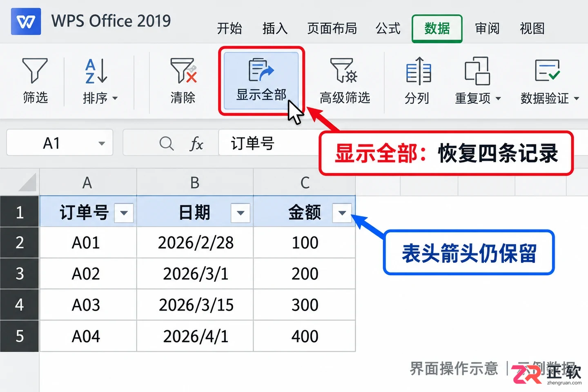Image resolution: width=588 pixels, height=392 pixels.
Task: Select the 数据 (Data) tab
Action: (437, 29)
